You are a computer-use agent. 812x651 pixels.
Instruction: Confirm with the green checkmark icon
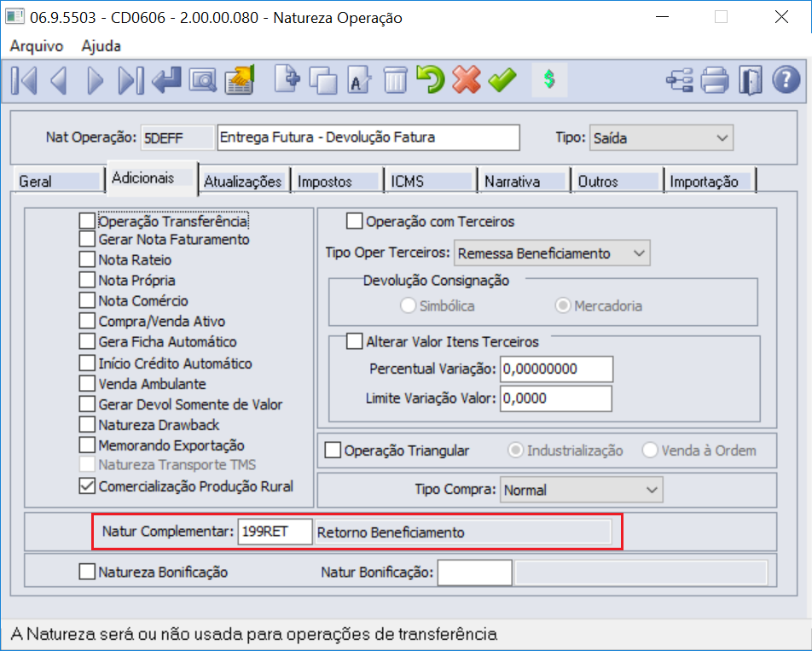point(502,79)
